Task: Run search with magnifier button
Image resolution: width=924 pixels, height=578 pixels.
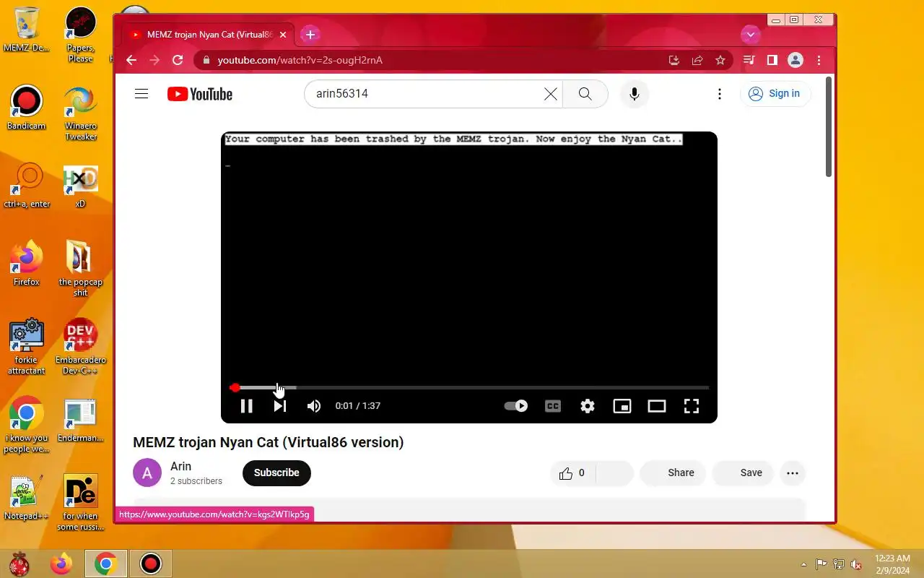Action: pyautogui.click(x=585, y=94)
